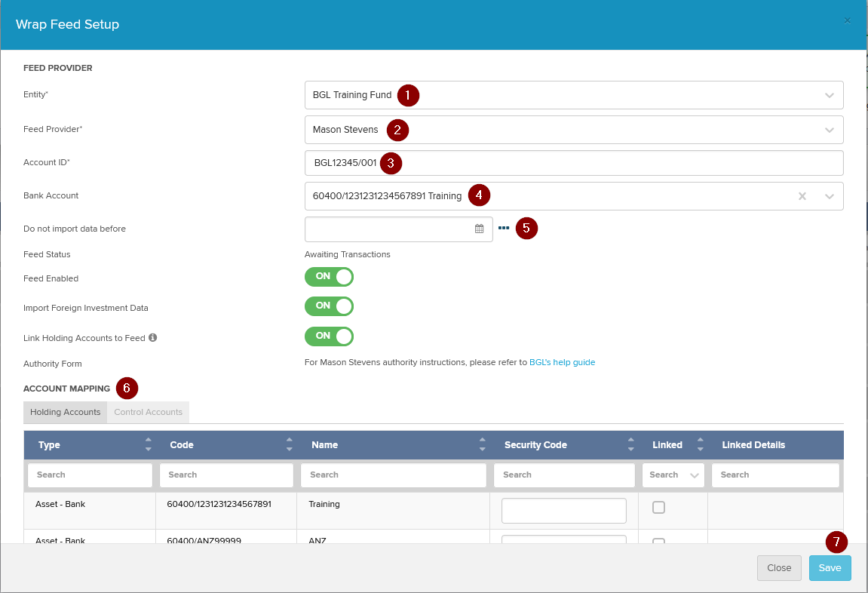Image resolution: width=868 pixels, height=593 pixels.
Task: Open BGL's help guide link
Action: tap(562, 362)
